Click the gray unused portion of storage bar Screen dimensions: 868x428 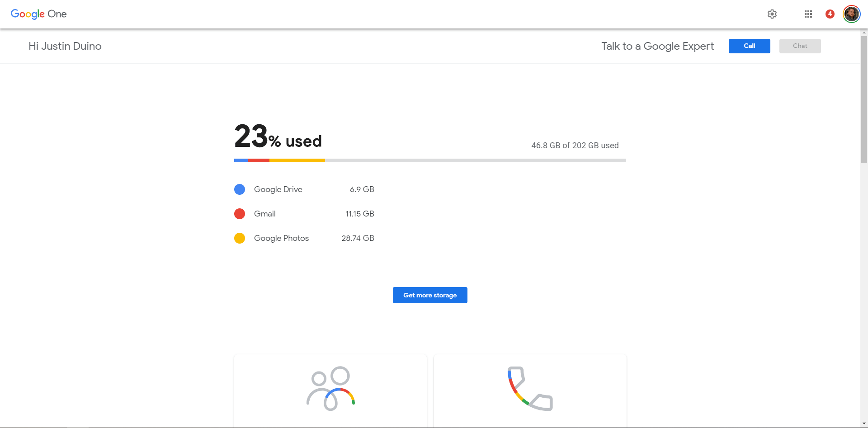475,160
